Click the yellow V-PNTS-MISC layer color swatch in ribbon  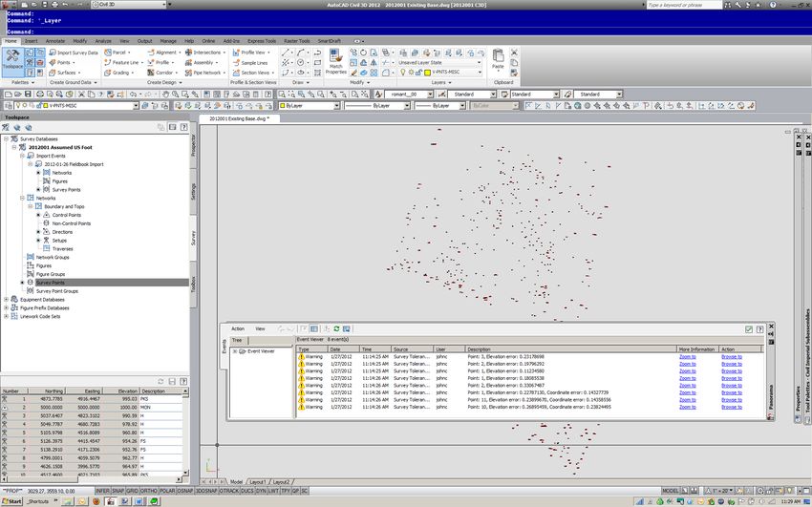(x=428, y=73)
